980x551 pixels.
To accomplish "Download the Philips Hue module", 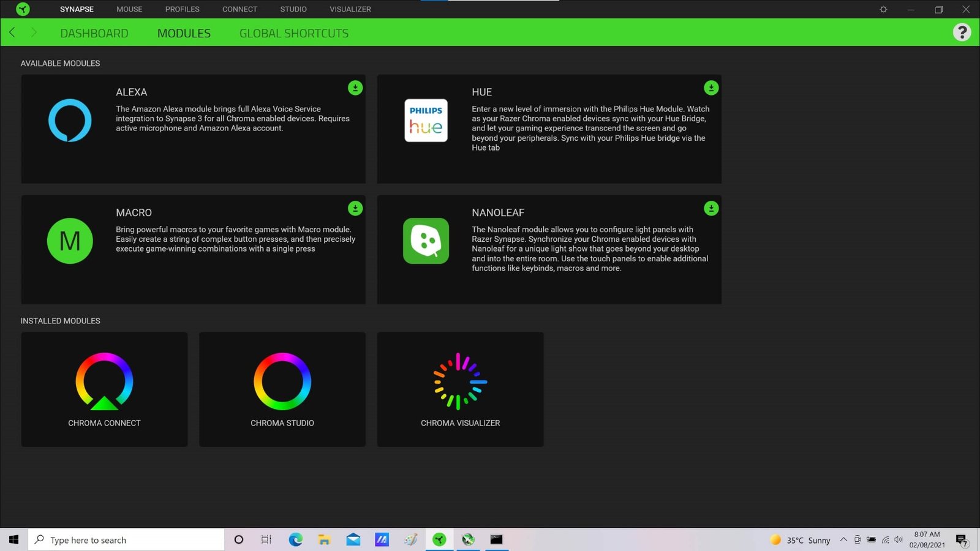I will (x=711, y=88).
